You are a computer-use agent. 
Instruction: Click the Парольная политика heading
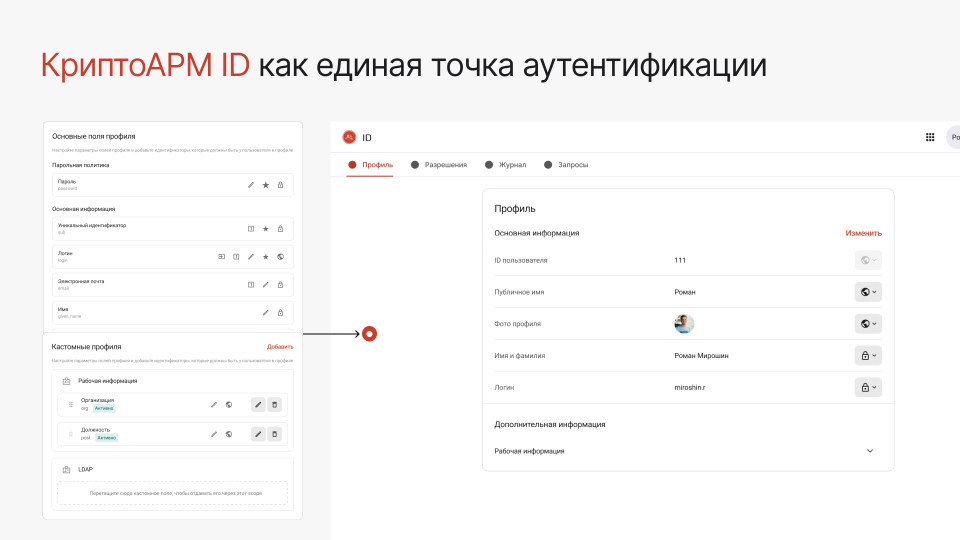pos(80,165)
